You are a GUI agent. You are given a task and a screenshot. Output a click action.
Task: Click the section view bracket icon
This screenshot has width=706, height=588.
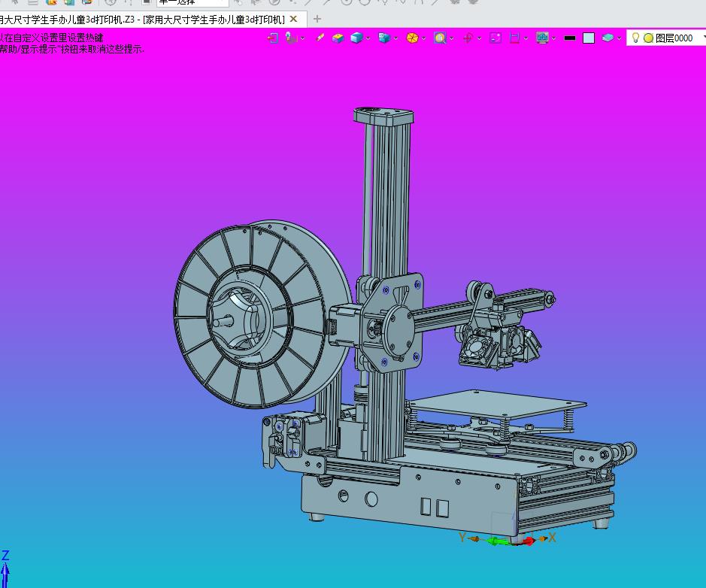[x=514, y=38]
